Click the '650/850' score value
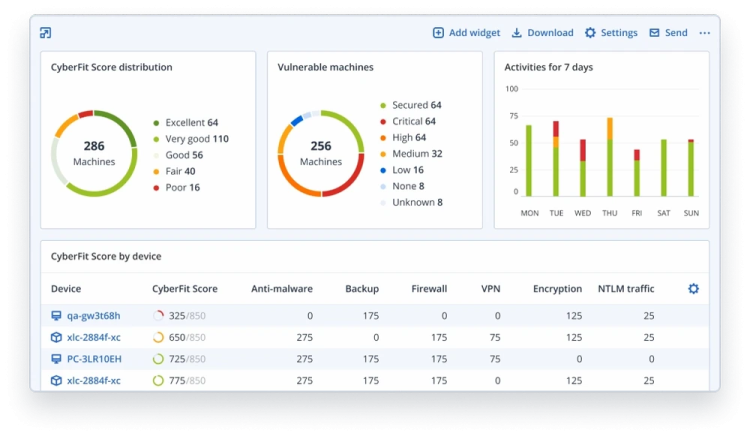750x436 pixels. 187,337
